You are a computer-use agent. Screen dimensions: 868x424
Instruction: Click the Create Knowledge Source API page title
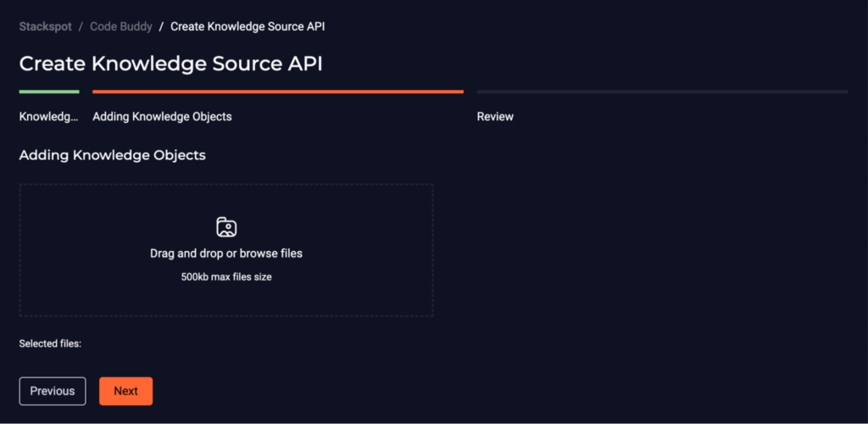tap(171, 64)
